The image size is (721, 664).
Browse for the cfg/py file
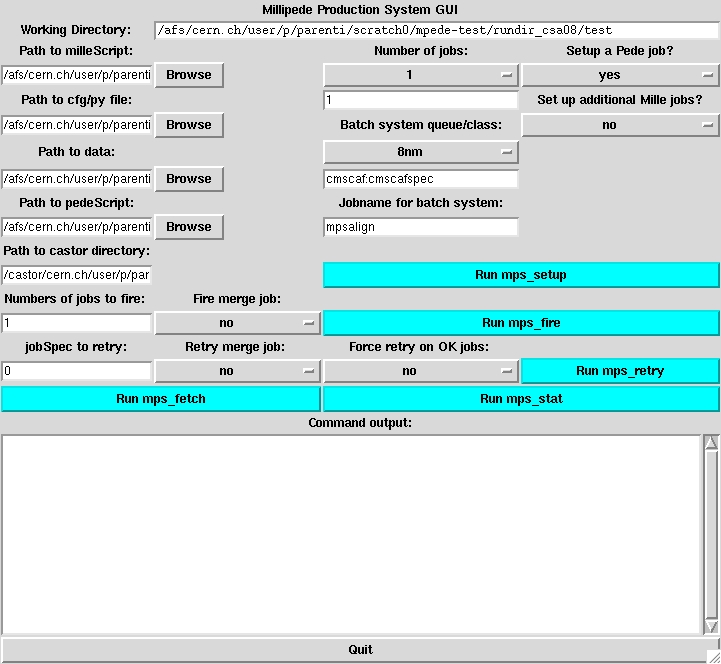tap(189, 125)
